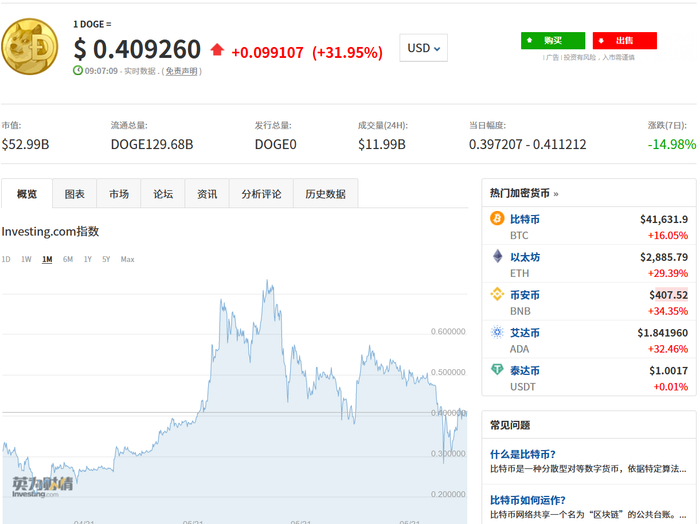Open the 泰达币 Tether link
This screenshot has height=524, width=700.
[525, 371]
